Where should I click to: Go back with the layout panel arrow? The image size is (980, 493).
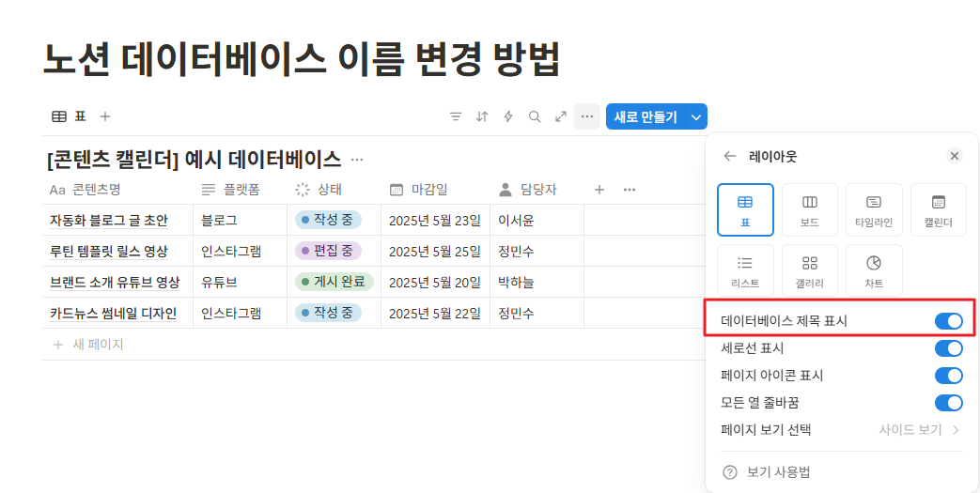click(729, 156)
